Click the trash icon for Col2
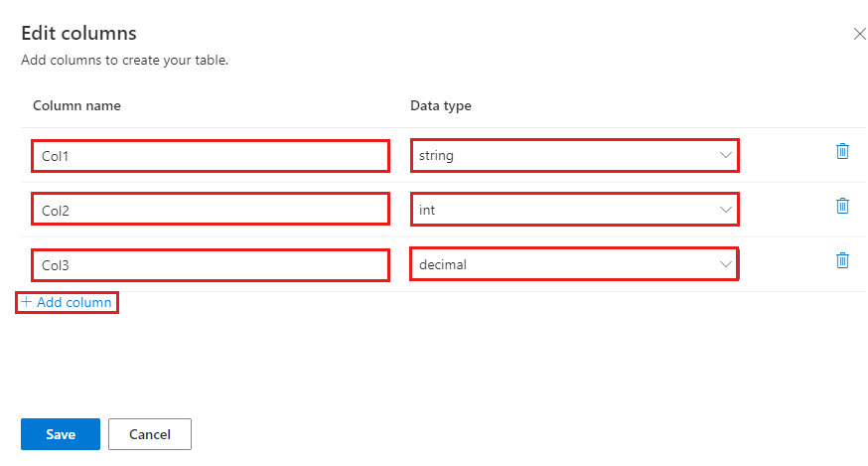Image resolution: width=868 pixels, height=466 pixels. click(x=842, y=206)
